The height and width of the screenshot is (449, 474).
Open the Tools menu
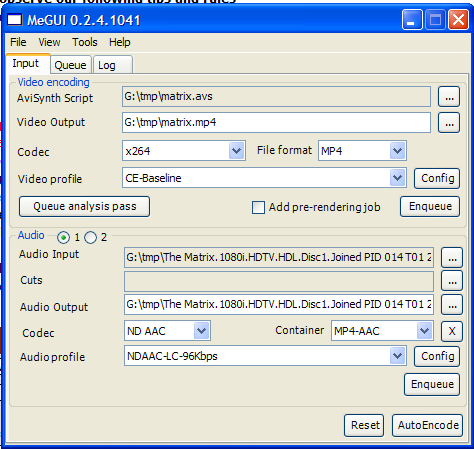pos(85,42)
